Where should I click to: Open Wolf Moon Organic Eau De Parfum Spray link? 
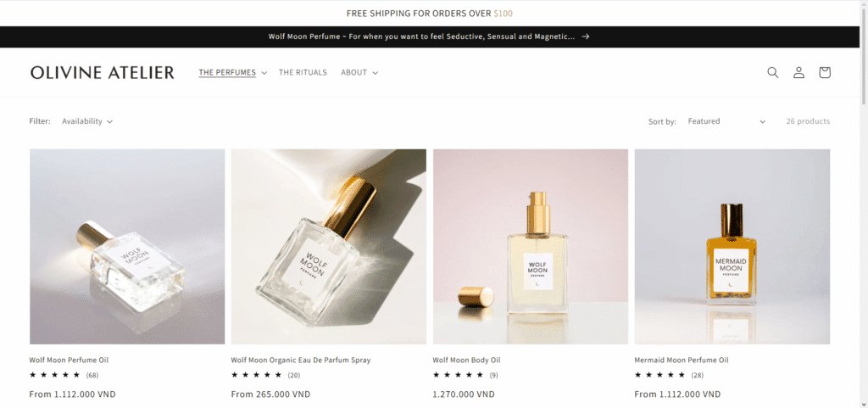(x=301, y=360)
